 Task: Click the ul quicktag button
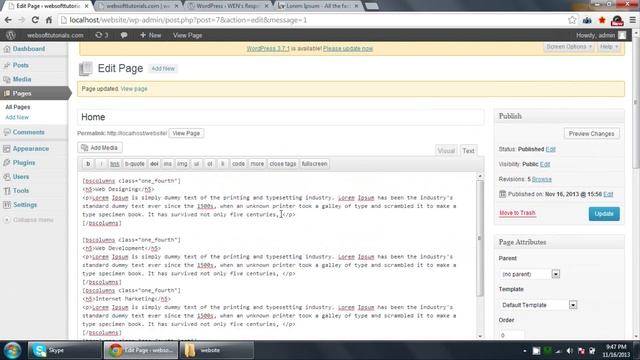196,164
